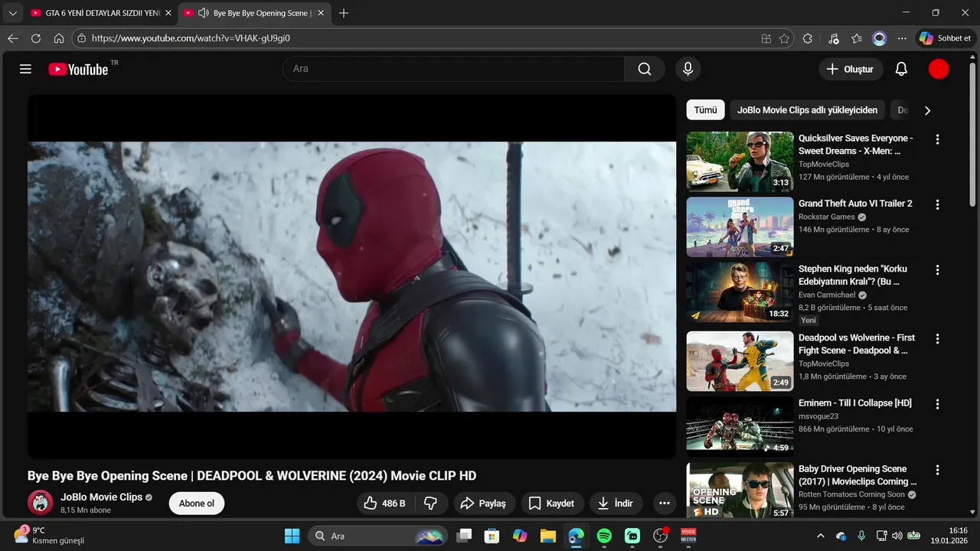This screenshot has height=551, width=980.
Task: View site information lock icon
Action: pos(82,38)
